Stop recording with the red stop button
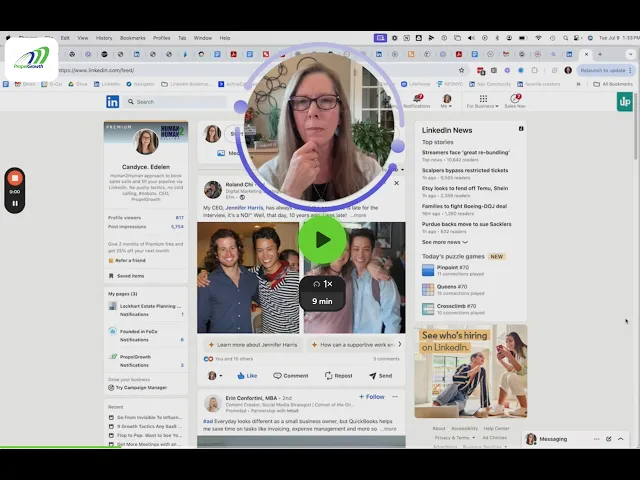Screen dimensions: 640x480 click(15, 178)
